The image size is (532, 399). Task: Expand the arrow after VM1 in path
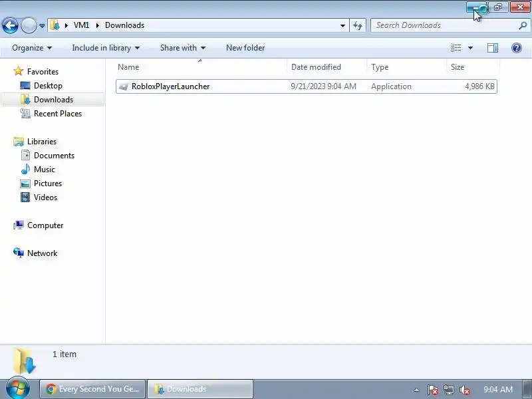coord(97,25)
